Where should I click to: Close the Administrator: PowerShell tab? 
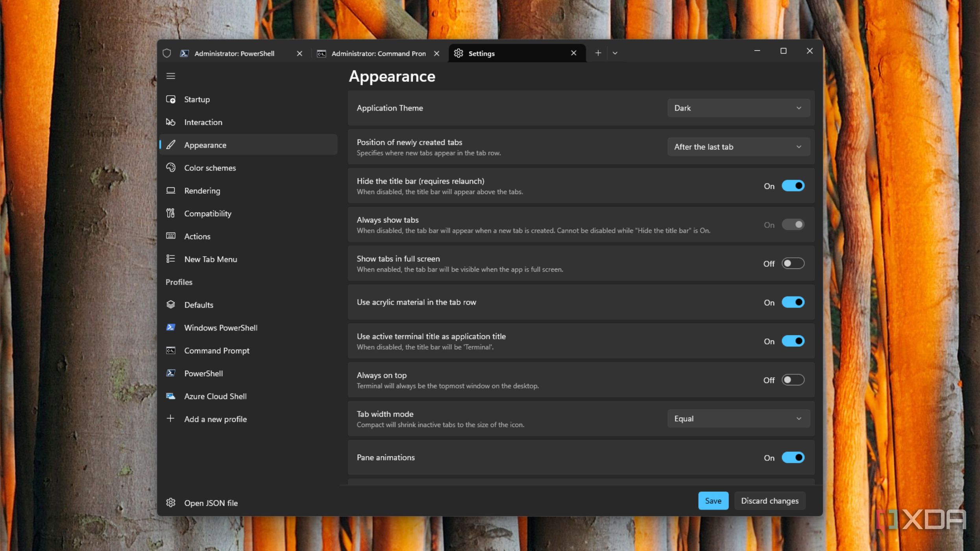(300, 53)
